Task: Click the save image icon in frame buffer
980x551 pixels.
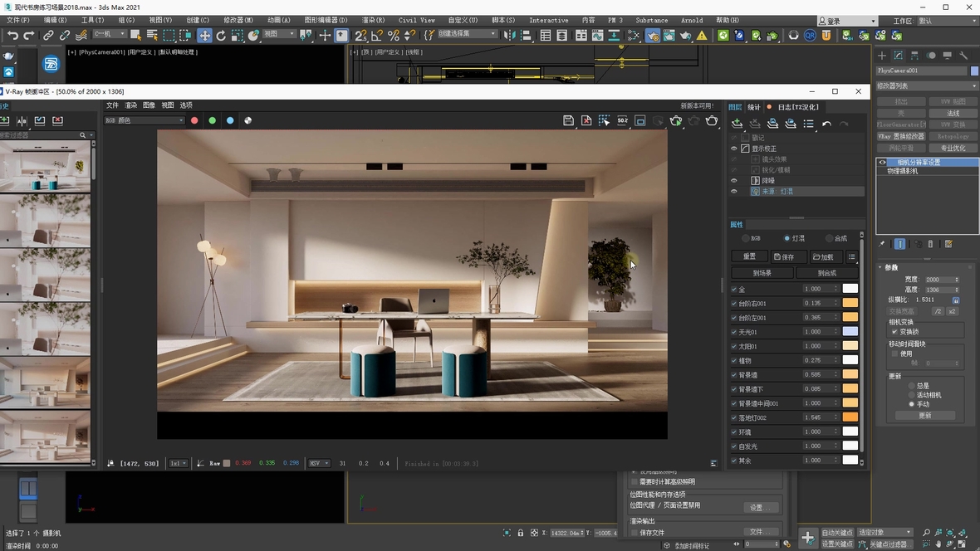Action: [568, 120]
